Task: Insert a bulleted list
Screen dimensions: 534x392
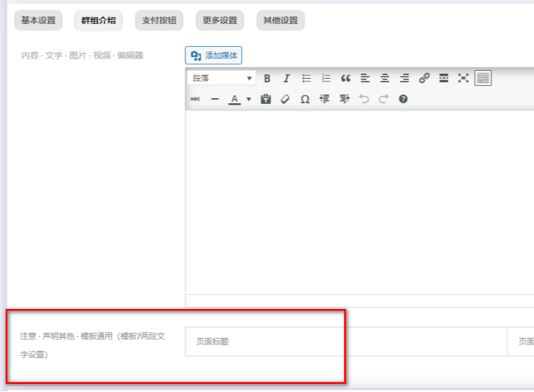Action: 306,79
